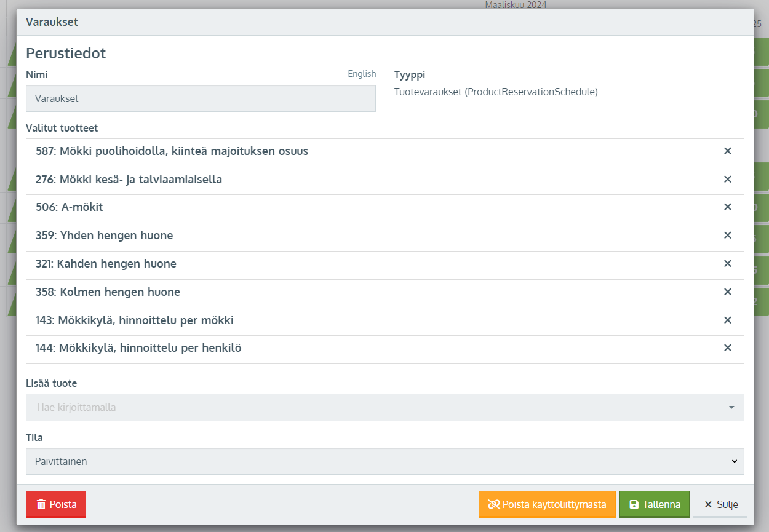769x532 pixels.
Task: Click the red Poista delete button
Action: [x=56, y=504]
